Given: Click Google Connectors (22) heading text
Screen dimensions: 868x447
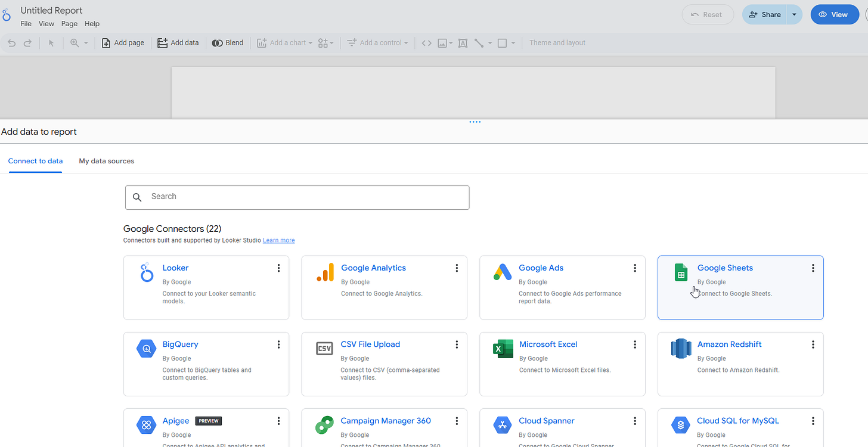Looking at the screenshot, I should click(172, 229).
